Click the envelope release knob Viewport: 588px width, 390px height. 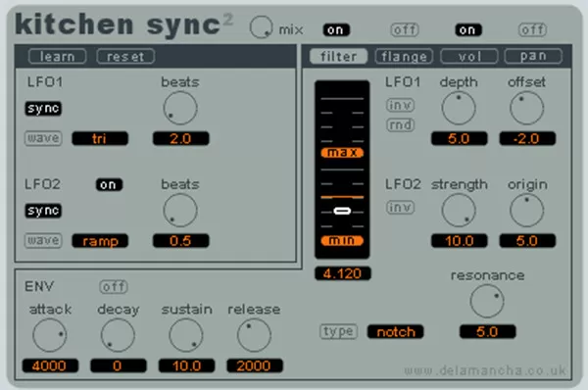tap(254, 335)
